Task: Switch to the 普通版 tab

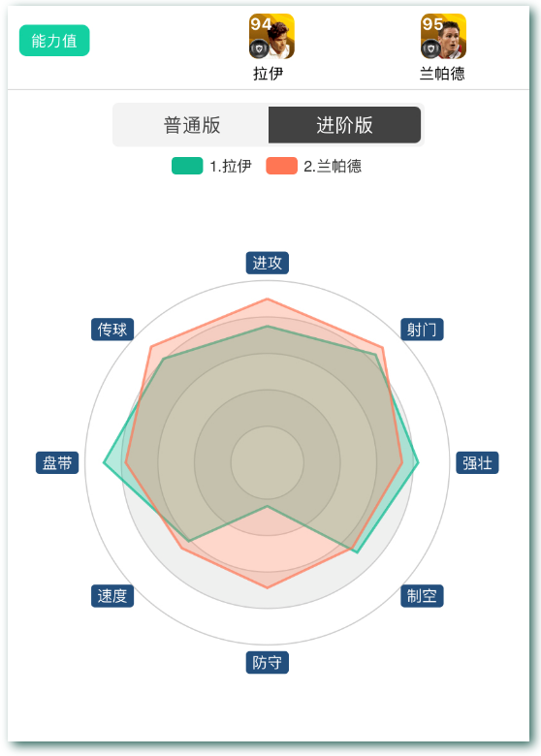Action: 191,125
